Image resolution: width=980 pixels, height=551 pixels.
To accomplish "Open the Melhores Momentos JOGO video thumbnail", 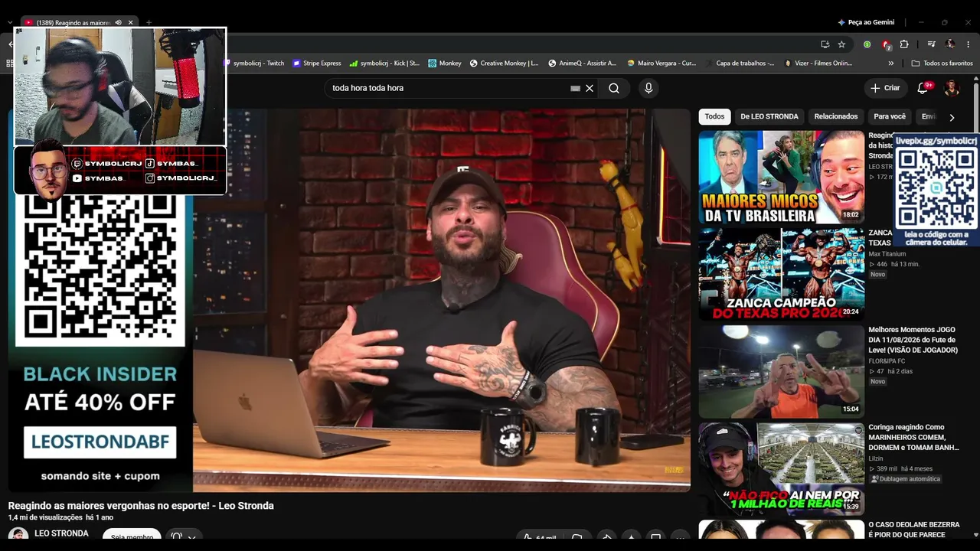I will point(781,371).
